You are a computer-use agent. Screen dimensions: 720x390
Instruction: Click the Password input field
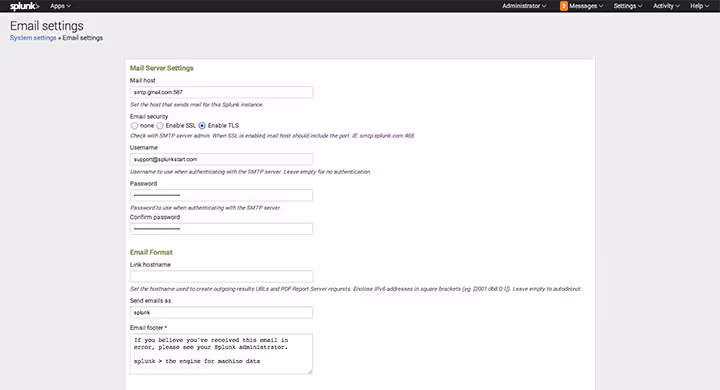pyautogui.click(x=221, y=195)
